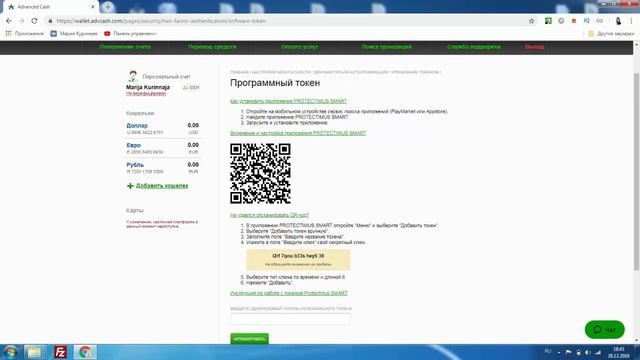The height and width of the screenshot is (360, 640).
Task: Reload the page with the refresh icon
Action: click(34, 21)
